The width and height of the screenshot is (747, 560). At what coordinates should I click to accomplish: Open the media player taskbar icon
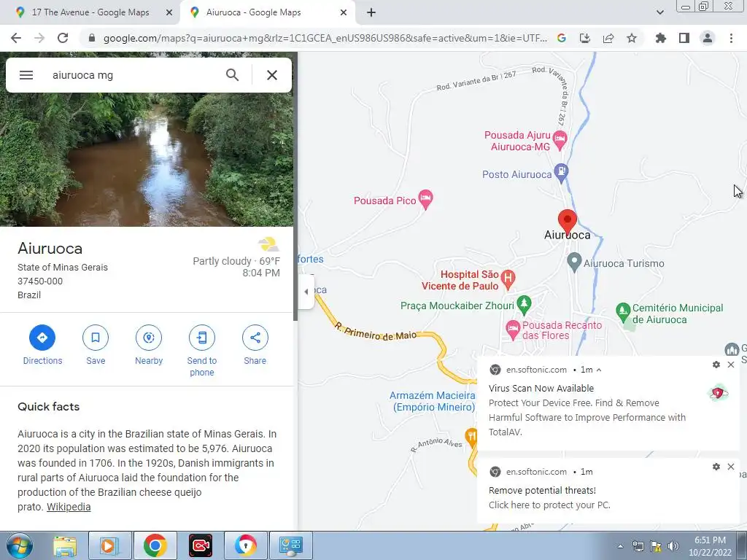pyautogui.click(x=109, y=545)
